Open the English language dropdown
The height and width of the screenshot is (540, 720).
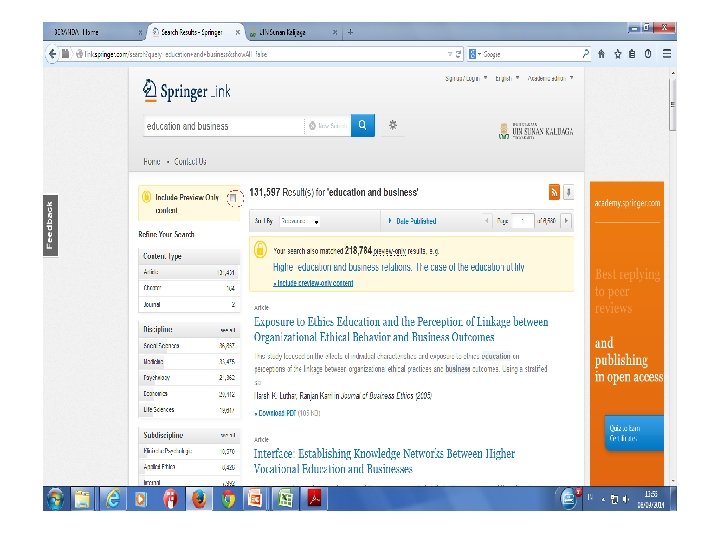click(x=507, y=79)
